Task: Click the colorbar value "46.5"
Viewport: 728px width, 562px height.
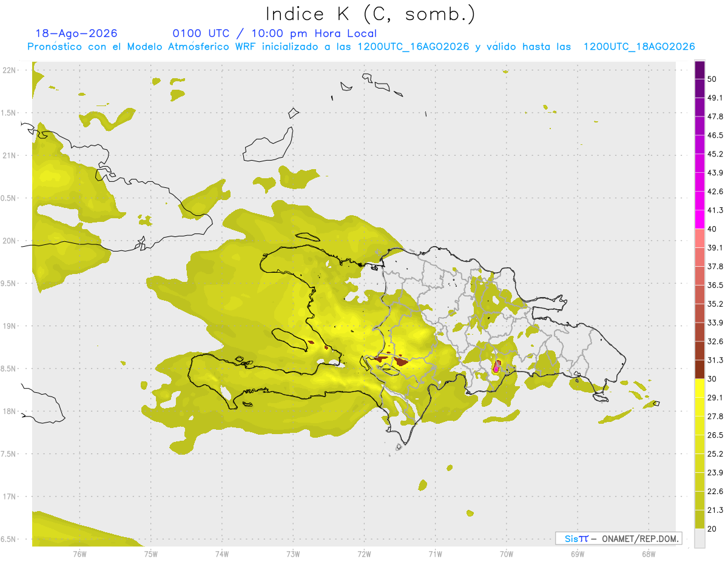Action: click(x=715, y=135)
